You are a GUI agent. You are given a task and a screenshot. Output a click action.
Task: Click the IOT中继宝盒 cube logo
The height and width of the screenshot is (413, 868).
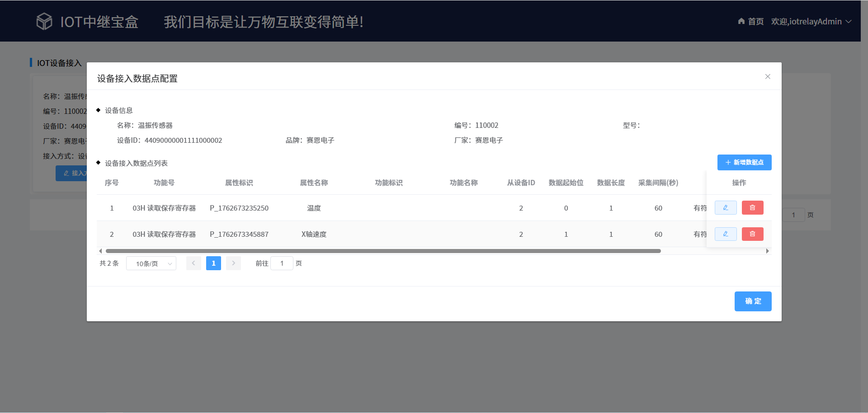(x=44, y=21)
